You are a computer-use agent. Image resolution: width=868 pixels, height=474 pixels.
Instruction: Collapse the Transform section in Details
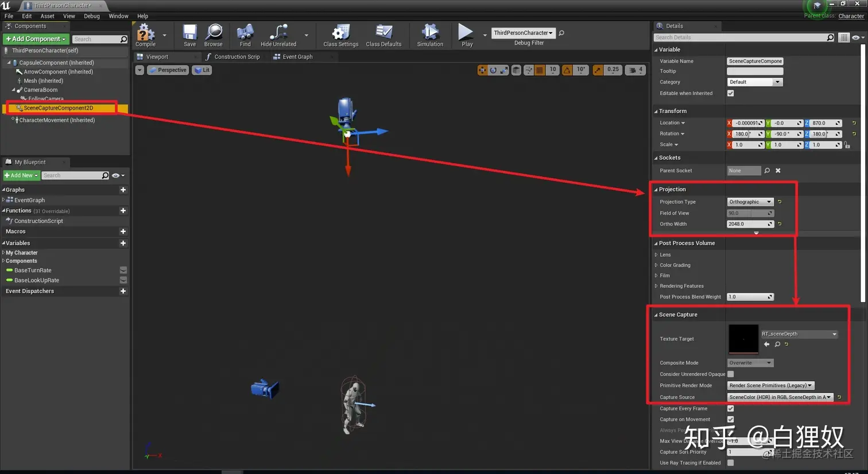tap(656, 111)
